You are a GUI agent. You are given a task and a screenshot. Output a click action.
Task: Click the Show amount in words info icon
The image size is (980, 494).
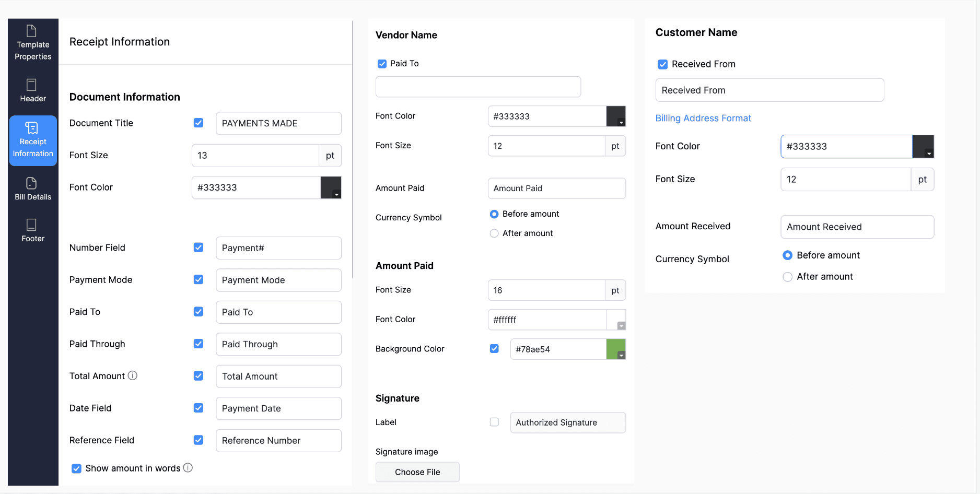point(188,468)
